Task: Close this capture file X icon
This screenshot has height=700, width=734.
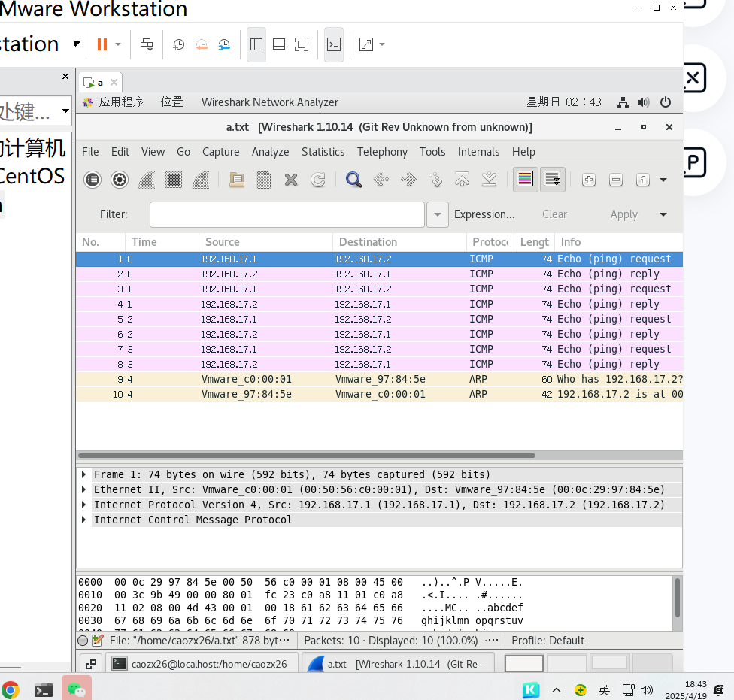Action: 291,180
